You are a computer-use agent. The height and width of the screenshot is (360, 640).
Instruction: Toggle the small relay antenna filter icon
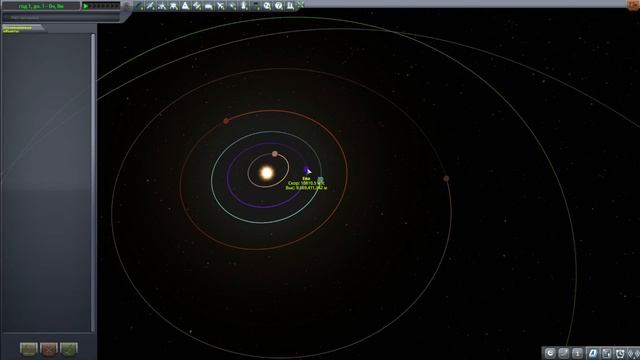coord(232,6)
